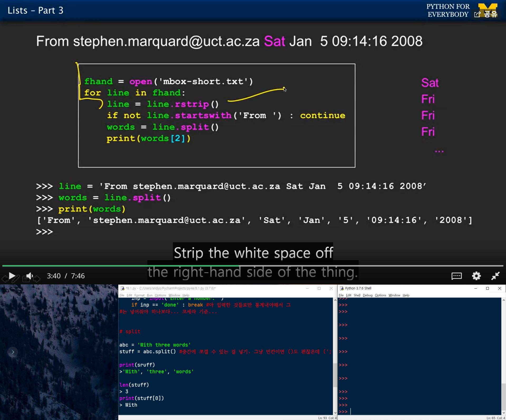The image size is (506, 420).
Task: Toggle video captions on or off
Action: click(456, 276)
